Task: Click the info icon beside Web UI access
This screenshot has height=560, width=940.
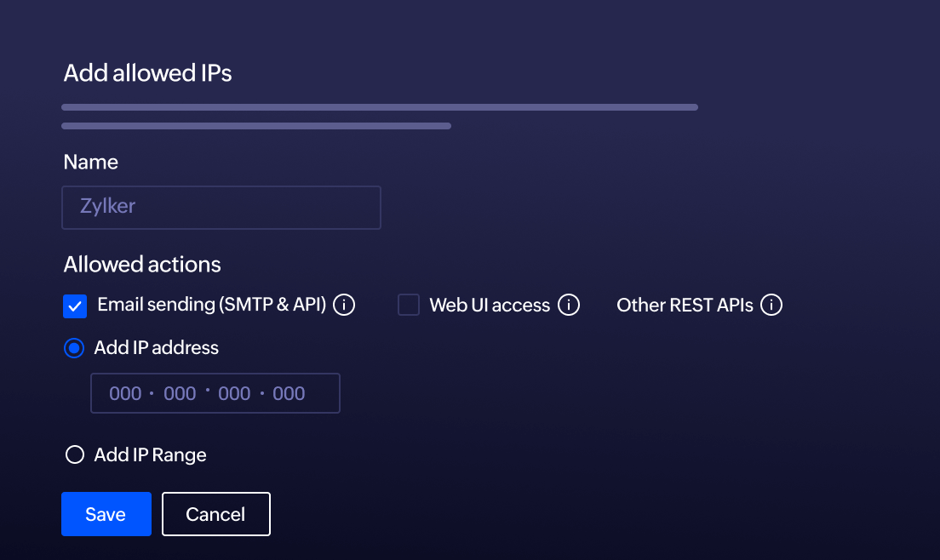Action: click(x=569, y=305)
